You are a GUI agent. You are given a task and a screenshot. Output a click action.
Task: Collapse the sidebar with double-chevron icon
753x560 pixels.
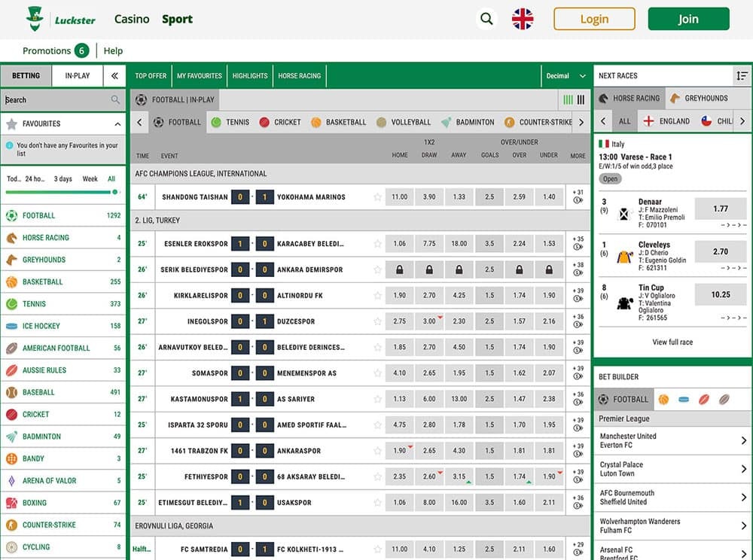[x=114, y=76]
